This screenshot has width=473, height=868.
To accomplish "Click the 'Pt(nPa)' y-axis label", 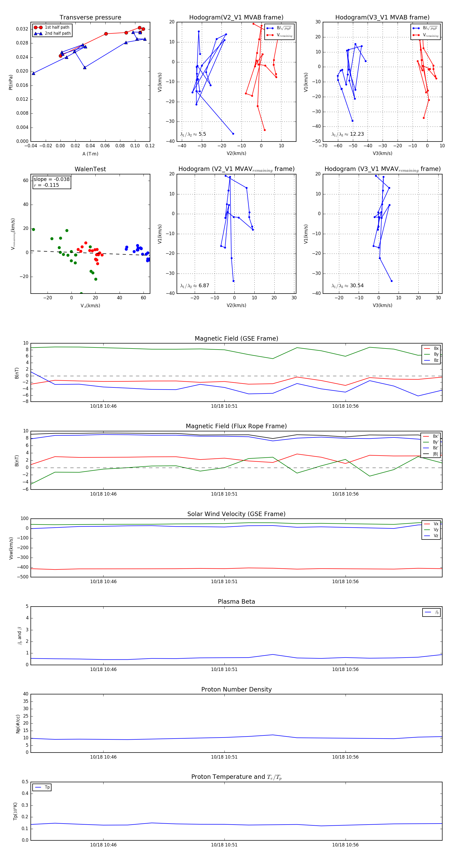I will [11, 82].
